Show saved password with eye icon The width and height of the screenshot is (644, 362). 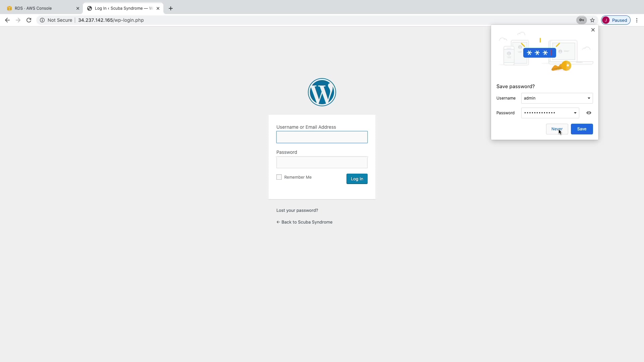tap(589, 113)
